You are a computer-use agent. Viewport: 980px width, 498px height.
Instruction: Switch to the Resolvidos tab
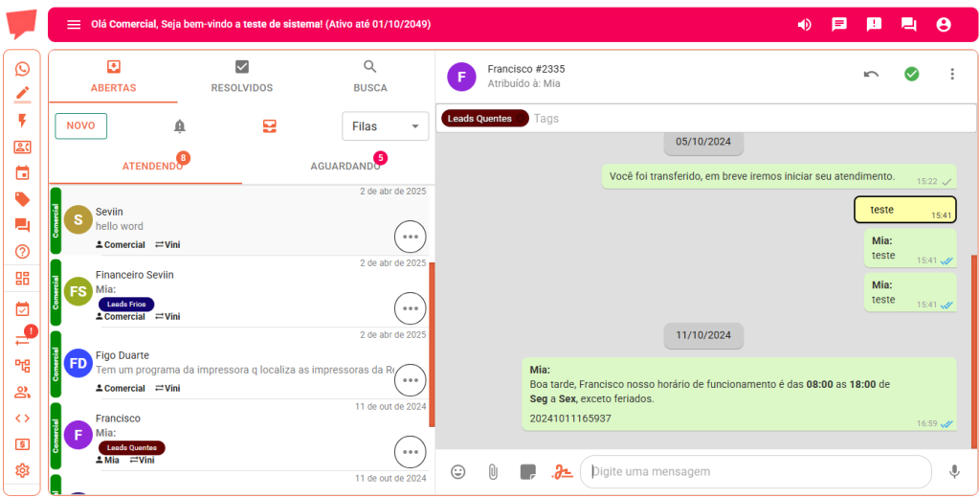pos(242,77)
